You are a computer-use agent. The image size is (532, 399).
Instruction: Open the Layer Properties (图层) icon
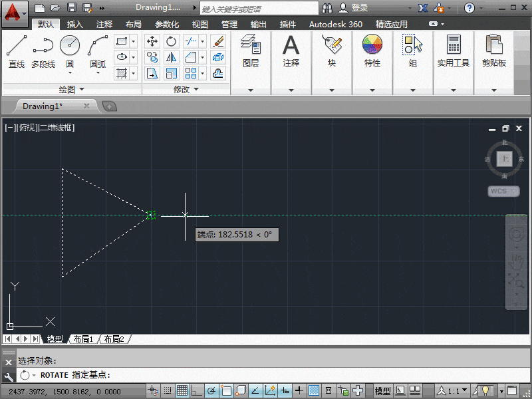click(251, 50)
